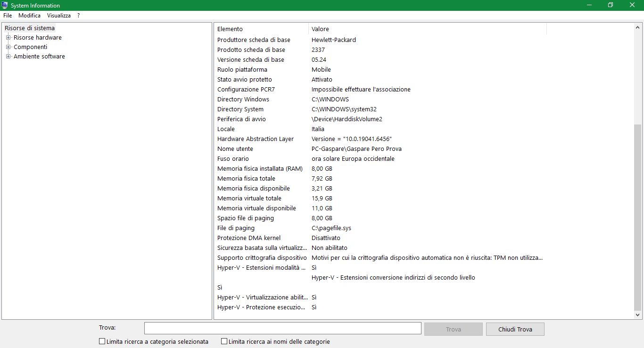Click the Elemento column header
The height and width of the screenshot is (348, 644).
(x=262, y=29)
